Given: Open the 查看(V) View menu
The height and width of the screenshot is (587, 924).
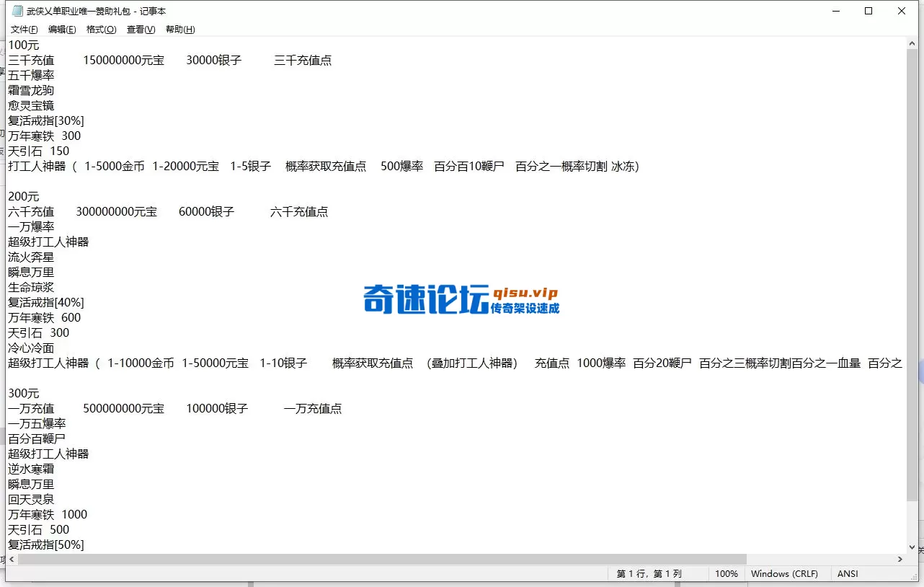Looking at the screenshot, I should tap(140, 29).
